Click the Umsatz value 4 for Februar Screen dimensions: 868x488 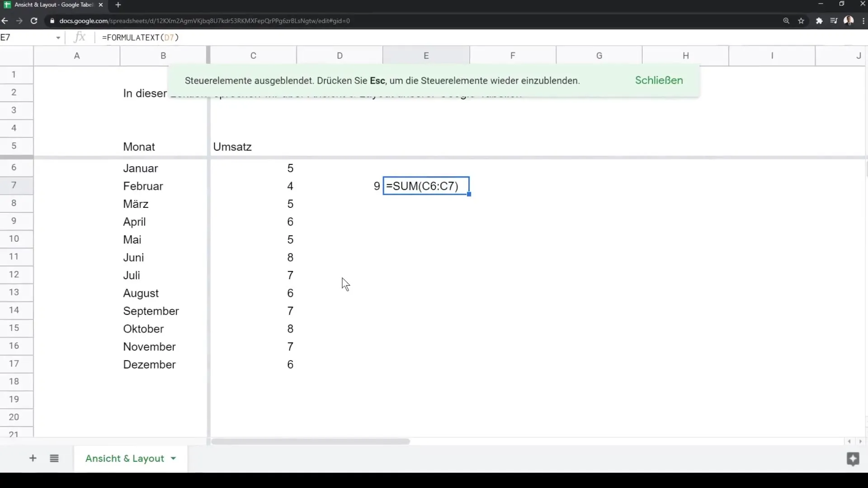coord(253,186)
